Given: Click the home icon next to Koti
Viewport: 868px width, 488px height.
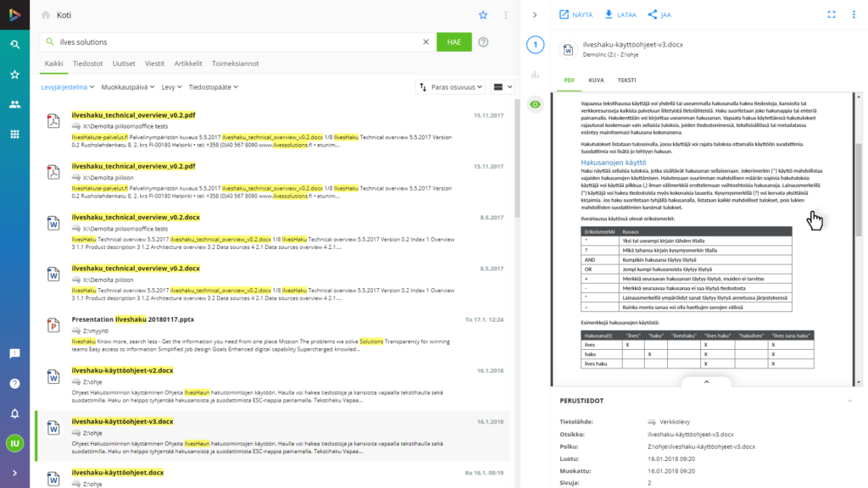Looking at the screenshot, I should [46, 15].
